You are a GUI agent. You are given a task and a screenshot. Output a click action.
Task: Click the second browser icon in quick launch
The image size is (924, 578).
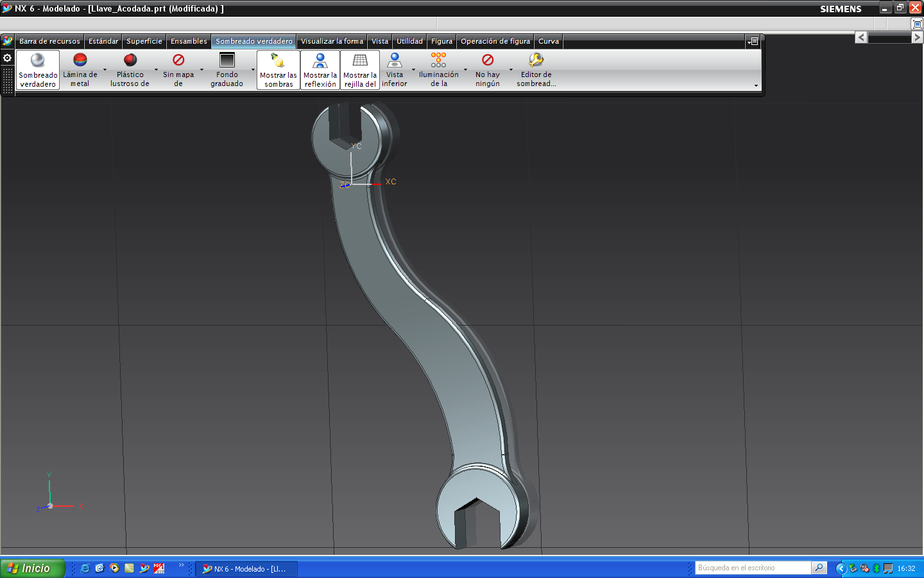99,568
